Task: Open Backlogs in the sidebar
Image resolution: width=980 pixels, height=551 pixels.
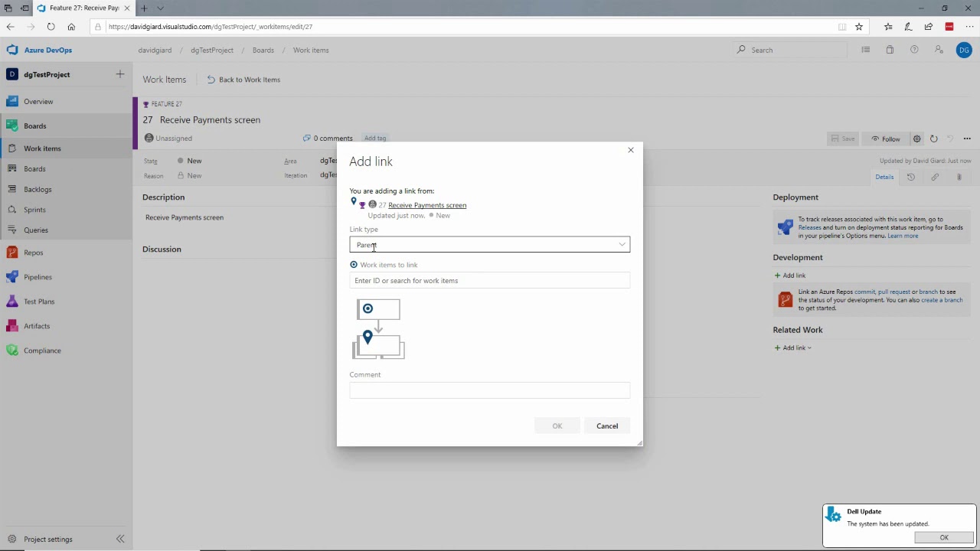Action: (x=38, y=189)
